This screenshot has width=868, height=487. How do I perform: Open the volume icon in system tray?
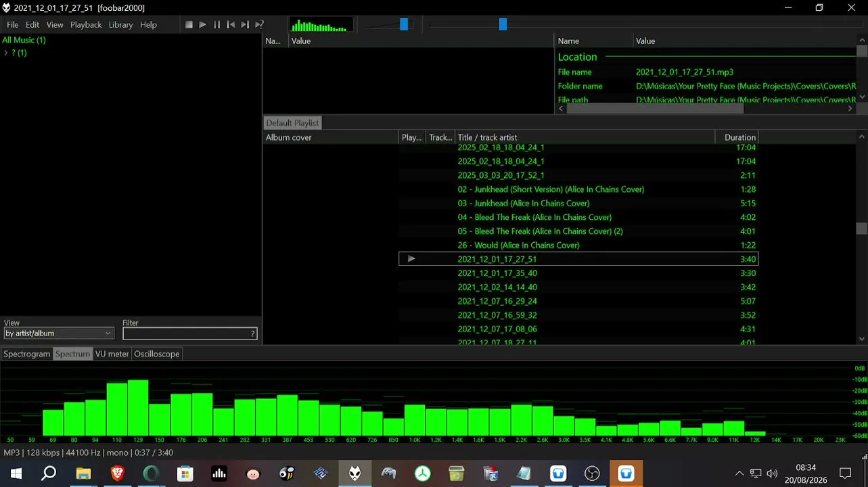coord(772,473)
